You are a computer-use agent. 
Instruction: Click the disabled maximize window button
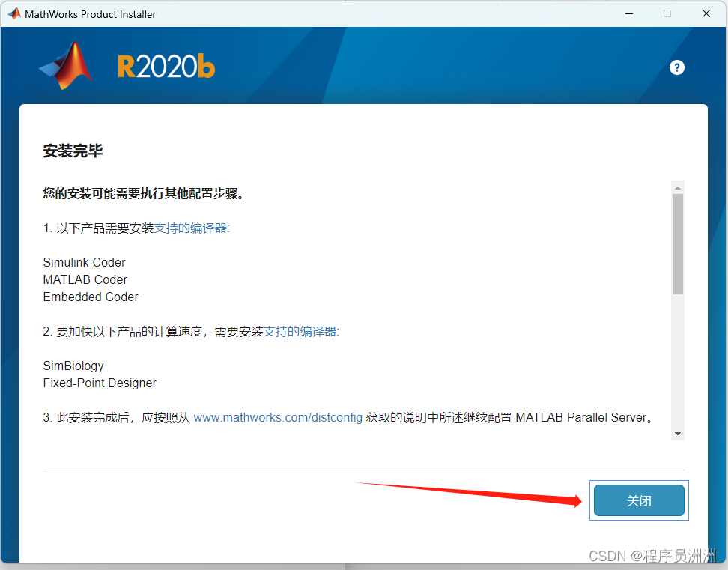click(667, 14)
